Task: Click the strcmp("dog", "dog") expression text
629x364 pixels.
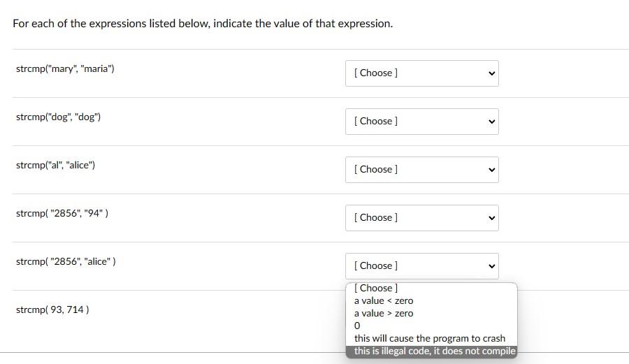Action: pyautogui.click(x=58, y=117)
